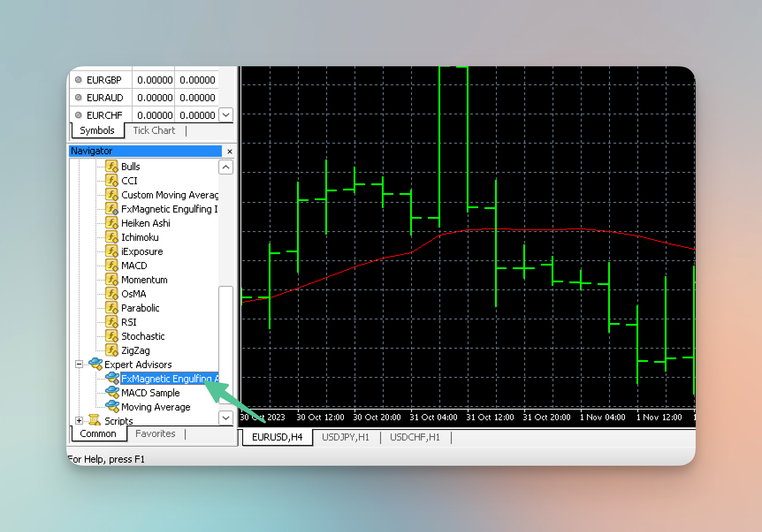Open the Favorites tab in Navigator
The width and height of the screenshot is (762, 532).
[x=155, y=434]
